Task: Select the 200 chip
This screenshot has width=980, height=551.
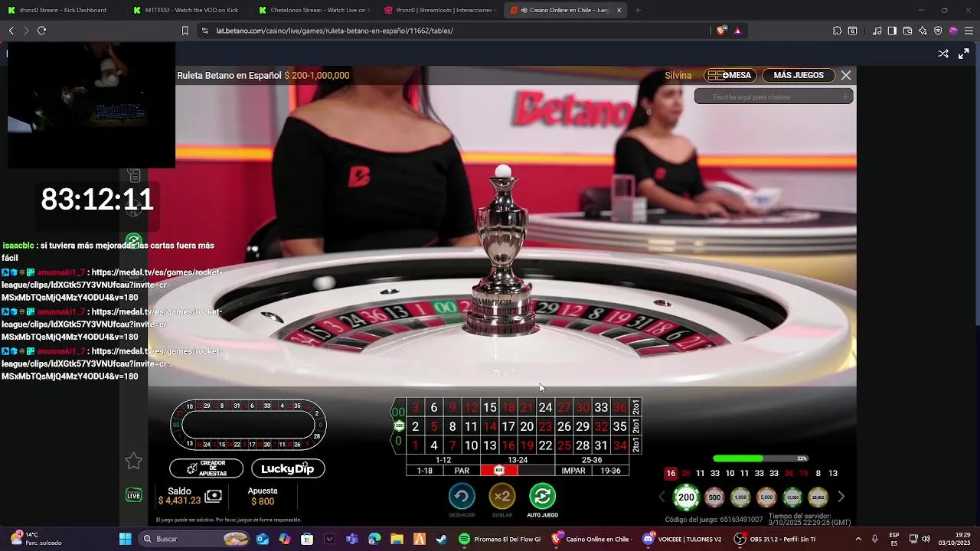Action: point(687,497)
